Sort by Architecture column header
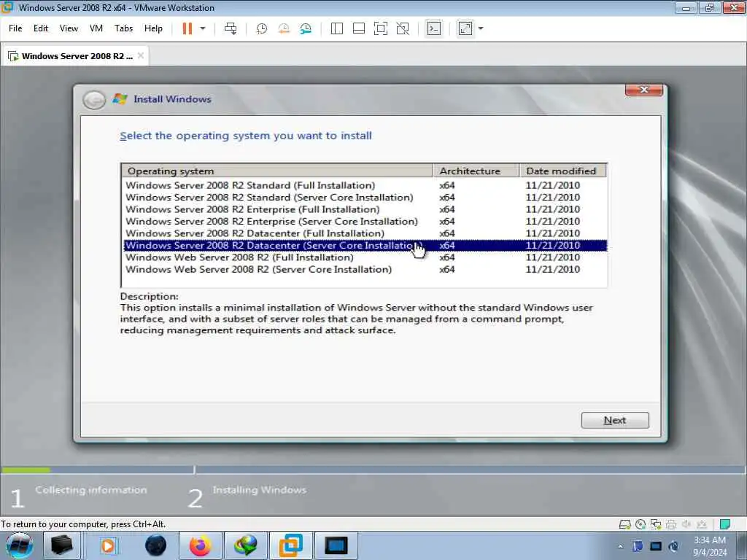 476,171
